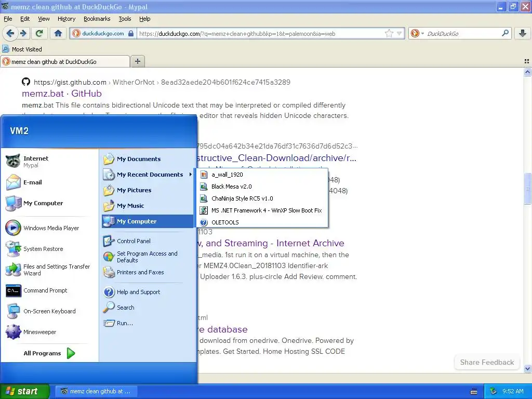The height and width of the screenshot is (399, 532).
Task: Open the File menu
Action: [x=8, y=19]
